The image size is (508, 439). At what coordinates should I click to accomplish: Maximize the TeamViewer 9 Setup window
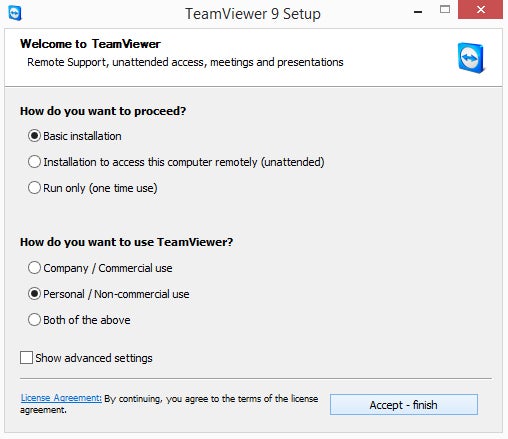coord(445,10)
